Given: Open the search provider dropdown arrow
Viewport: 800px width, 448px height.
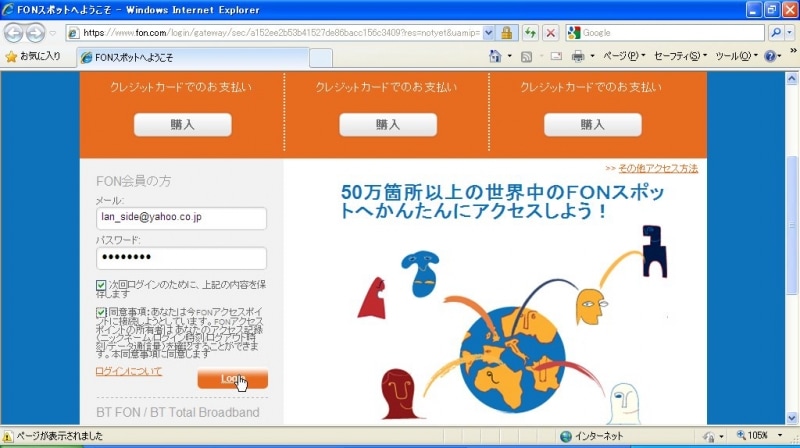Looking at the screenshot, I should [x=790, y=33].
